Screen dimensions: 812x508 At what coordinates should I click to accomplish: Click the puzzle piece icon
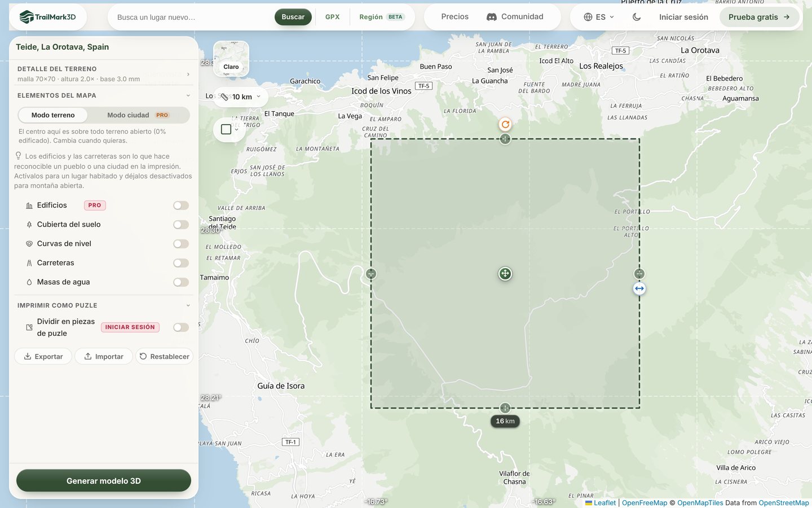click(29, 327)
